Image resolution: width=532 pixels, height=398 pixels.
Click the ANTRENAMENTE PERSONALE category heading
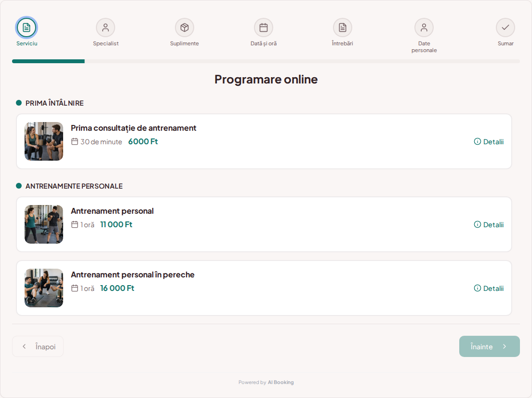pos(74,186)
